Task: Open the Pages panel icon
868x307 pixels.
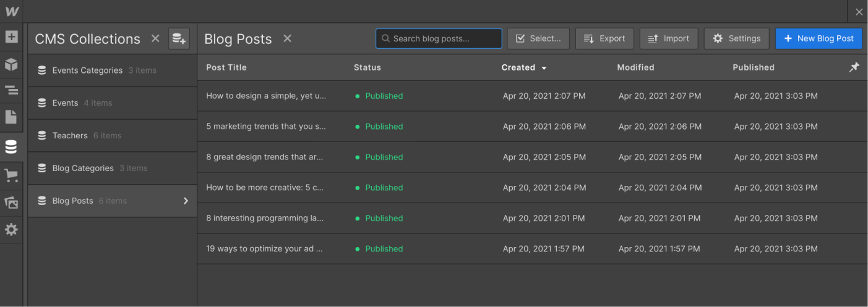Action: point(11,117)
